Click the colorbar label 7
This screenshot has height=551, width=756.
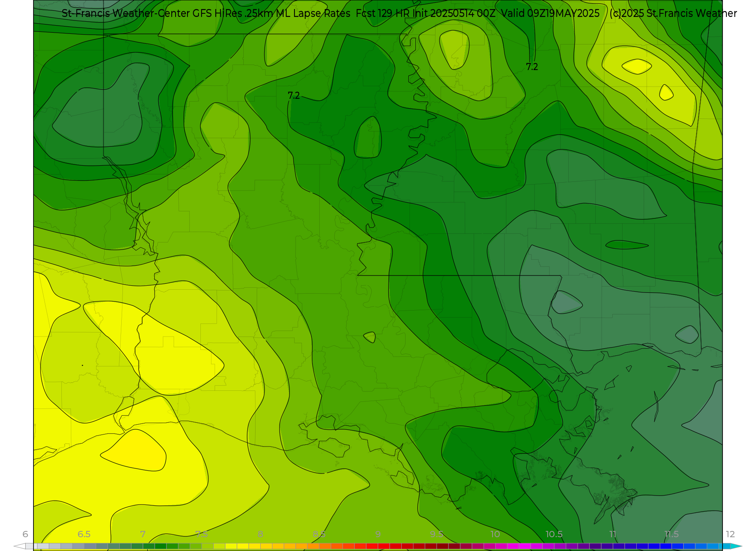[x=143, y=534]
